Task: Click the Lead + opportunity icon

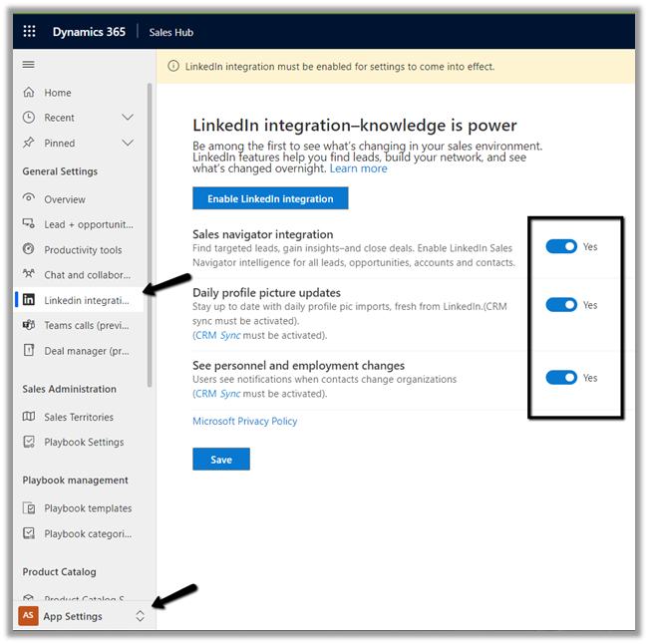Action: pos(29,223)
